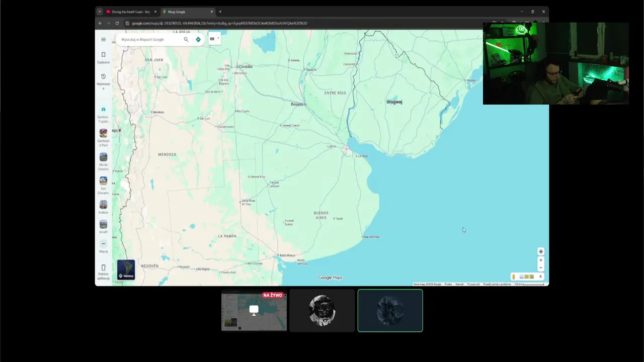644x362 pixels.
Task: Click the Polska footer link
Action: coord(448,284)
